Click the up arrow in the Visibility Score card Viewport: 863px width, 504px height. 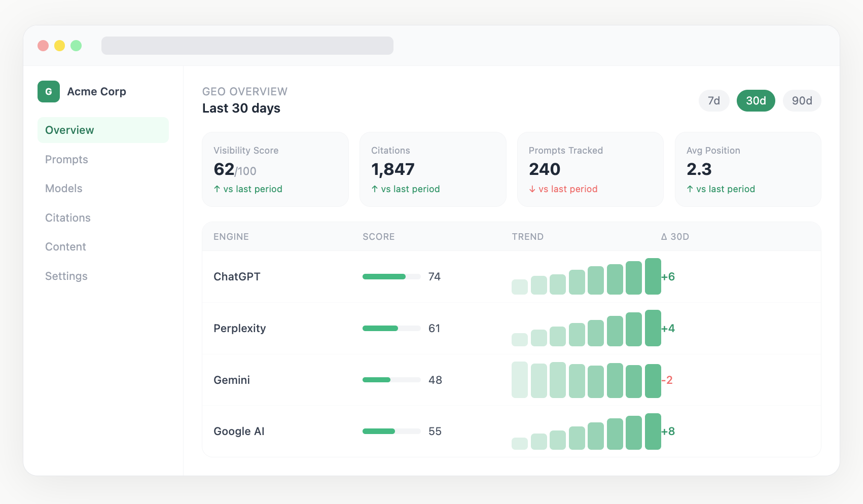pyautogui.click(x=217, y=189)
